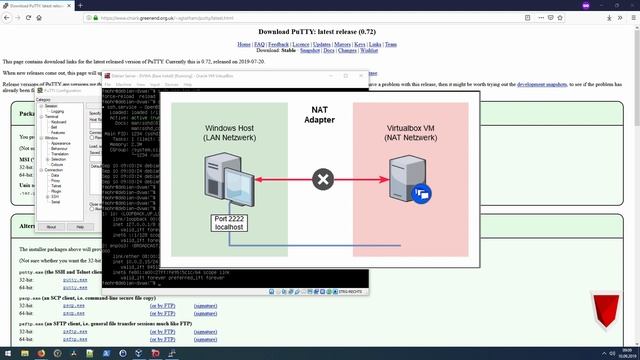640x360 pixels.
Task: Reload the PuTTY download page
Action: coord(28,18)
